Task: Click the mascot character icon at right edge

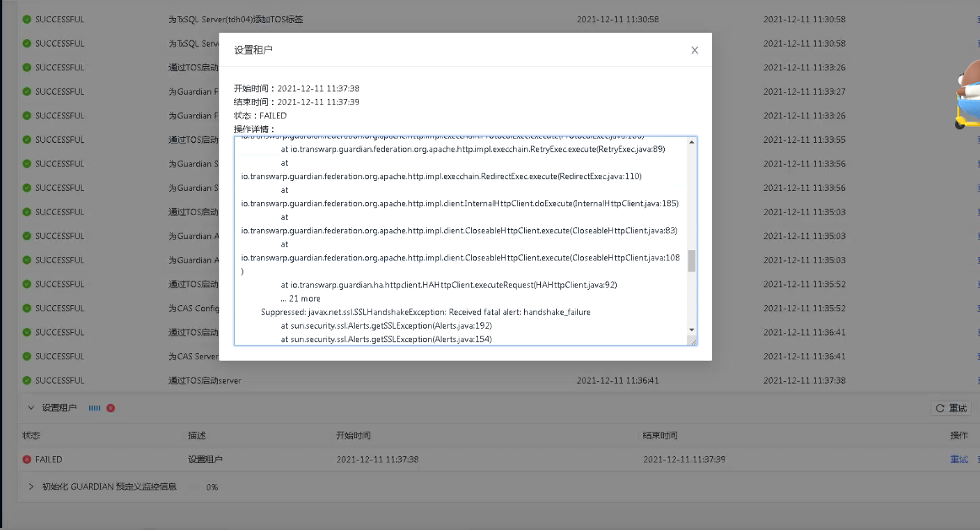Action: tap(967, 94)
